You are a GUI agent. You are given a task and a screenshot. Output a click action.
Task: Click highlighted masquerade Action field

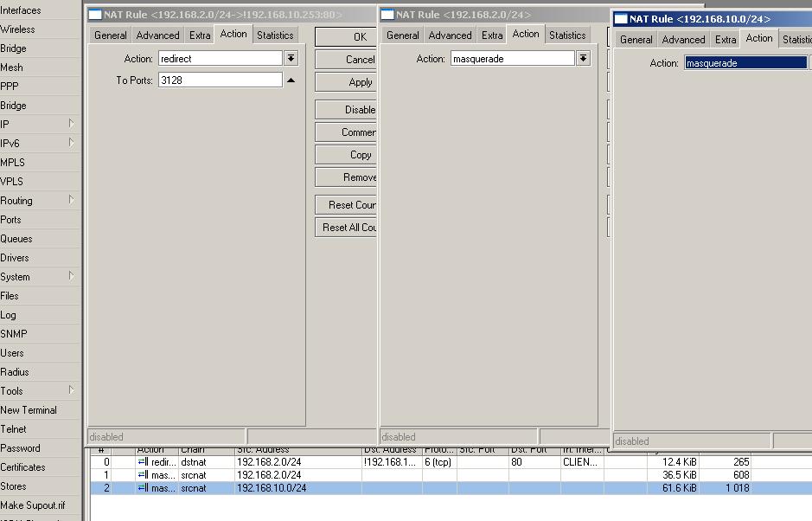pyautogui.click(x=745, y=62)
